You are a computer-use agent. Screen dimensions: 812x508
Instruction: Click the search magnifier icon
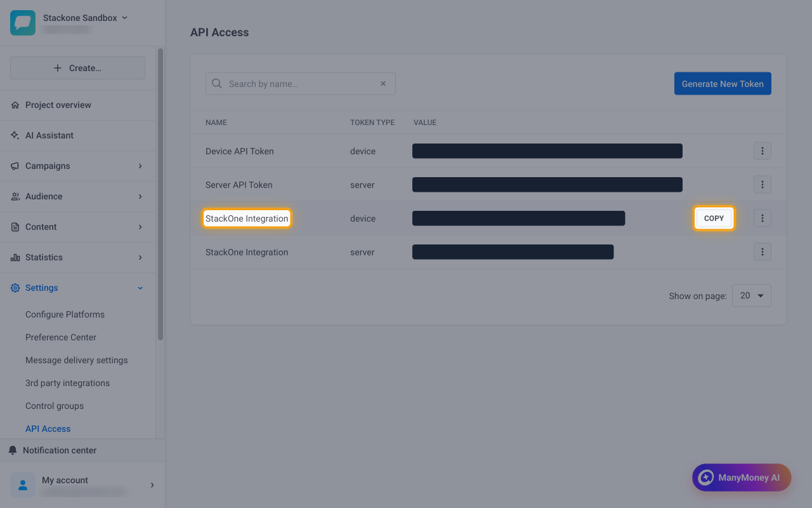pos(217,84)
